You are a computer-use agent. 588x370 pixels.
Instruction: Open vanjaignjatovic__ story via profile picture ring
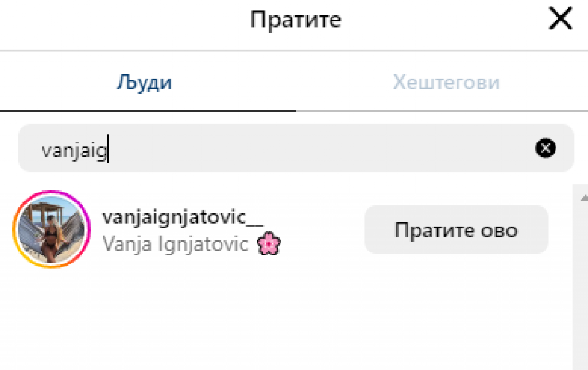coord(51,229)
